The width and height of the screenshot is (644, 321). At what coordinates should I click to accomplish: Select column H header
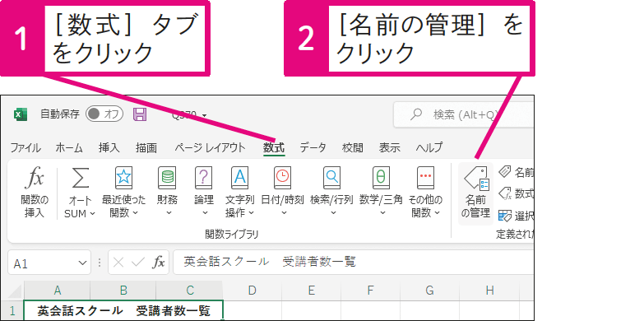click(489, 291)
